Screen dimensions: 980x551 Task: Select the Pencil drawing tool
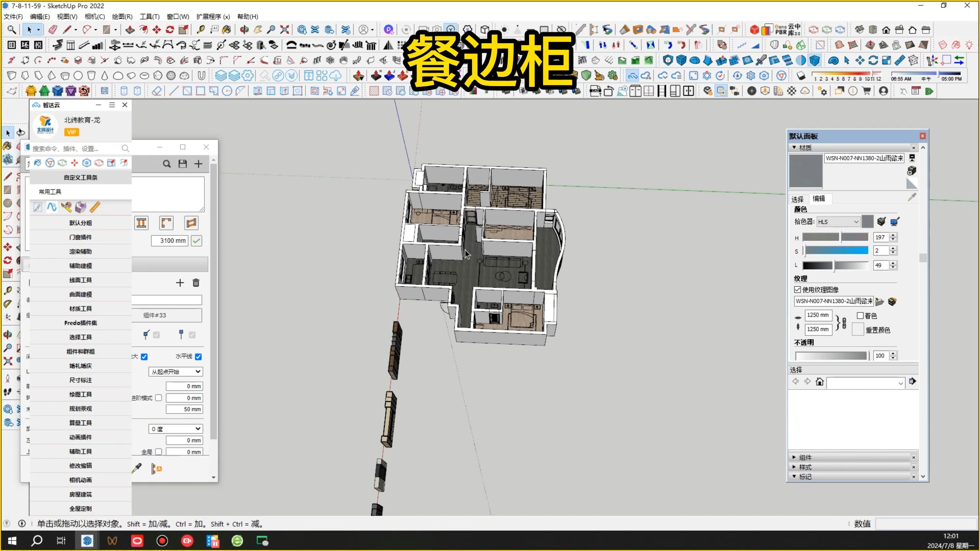pyautogui.click(x=67, y=29)
